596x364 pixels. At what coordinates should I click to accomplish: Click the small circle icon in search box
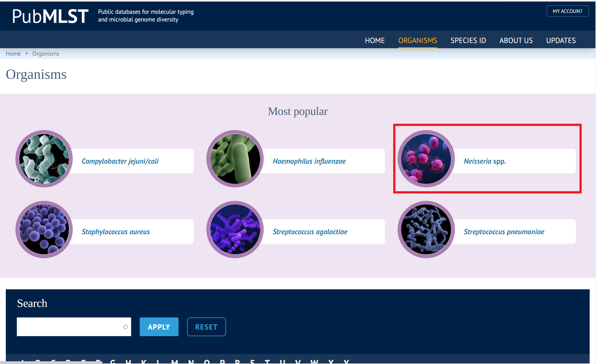[125, 327]
